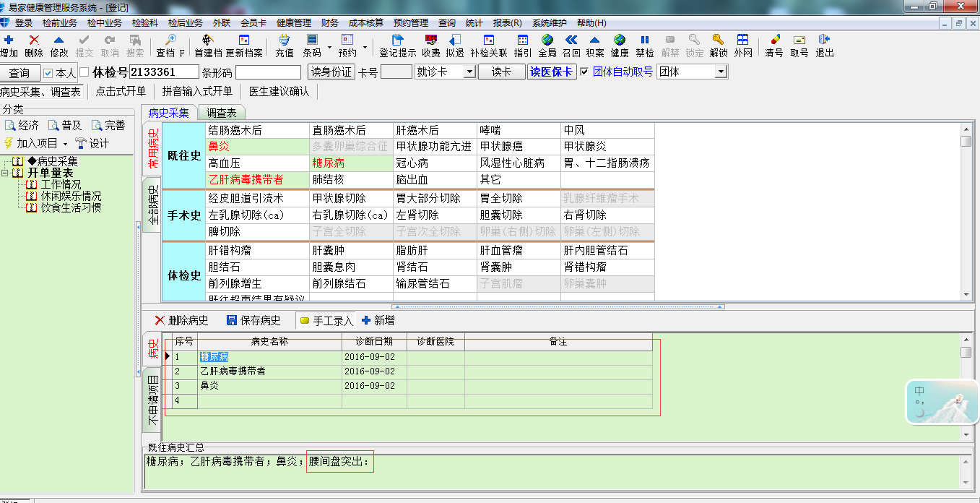The image size is (980, 503).
Task: Click the 脂肪肝 cell in 体检史
Action: [x=434, y=251]
